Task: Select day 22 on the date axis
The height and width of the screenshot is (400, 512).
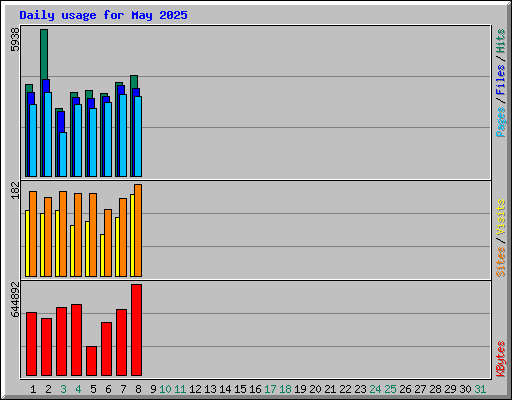Action: 346,389
